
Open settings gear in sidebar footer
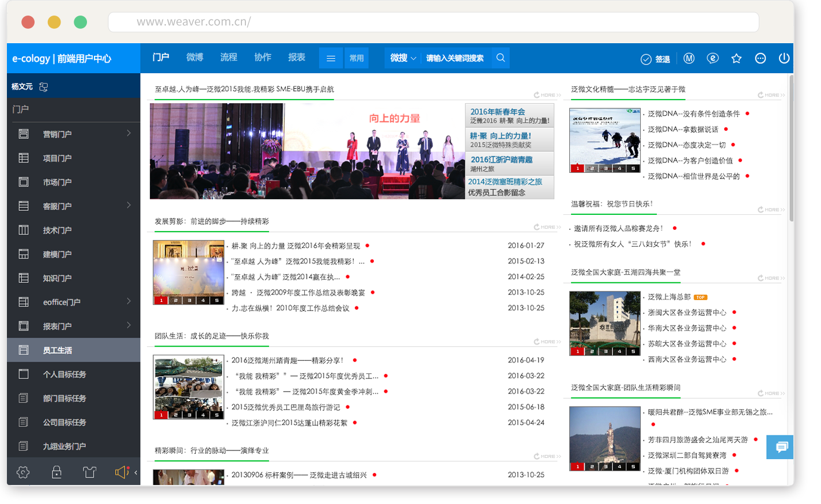click(23, 472)
